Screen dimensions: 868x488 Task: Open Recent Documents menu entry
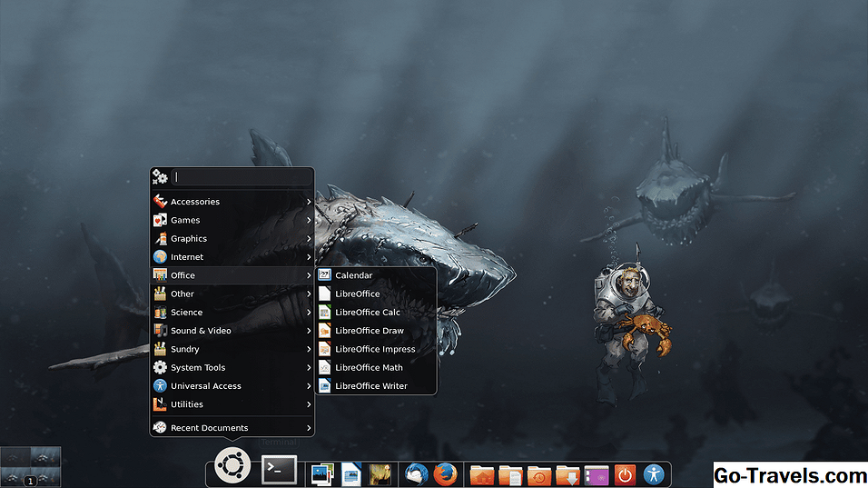(x=232, y=428)
